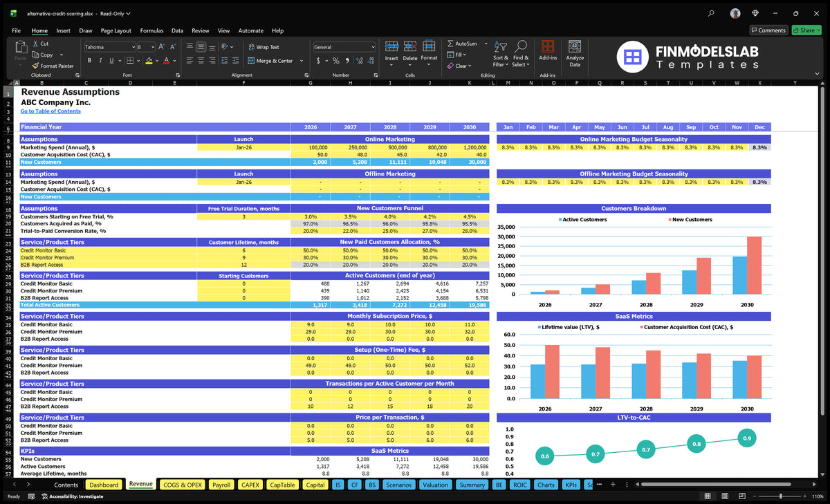Screen dimensions: 830x504
Task: Click the Comma Style icon
Action: pos(347,61)
